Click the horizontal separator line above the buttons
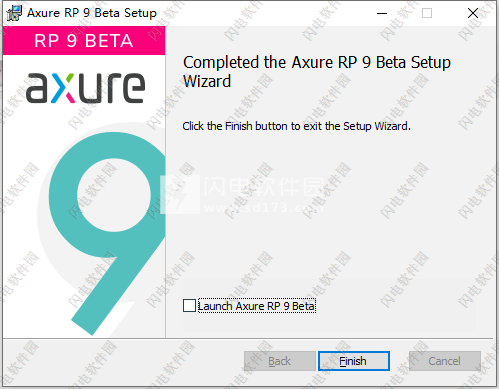The height and width of the screenshot is (389, 499). coord(248,339)
